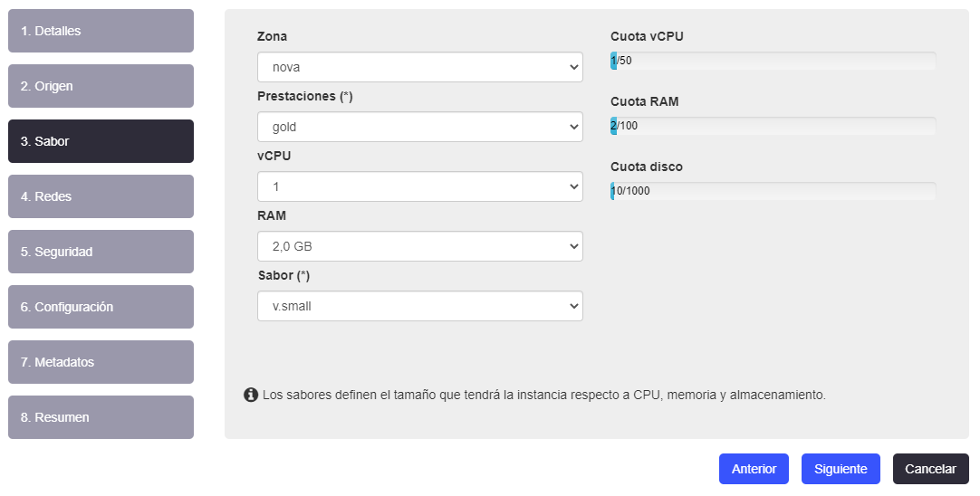Open the Zona dropdown showing nova

pyautogui.click(x=420, y=67)
